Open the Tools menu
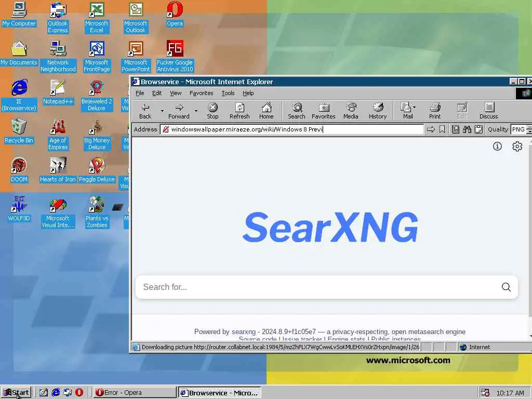The width and height of the screenshot is (532, 399). (228, 93)
